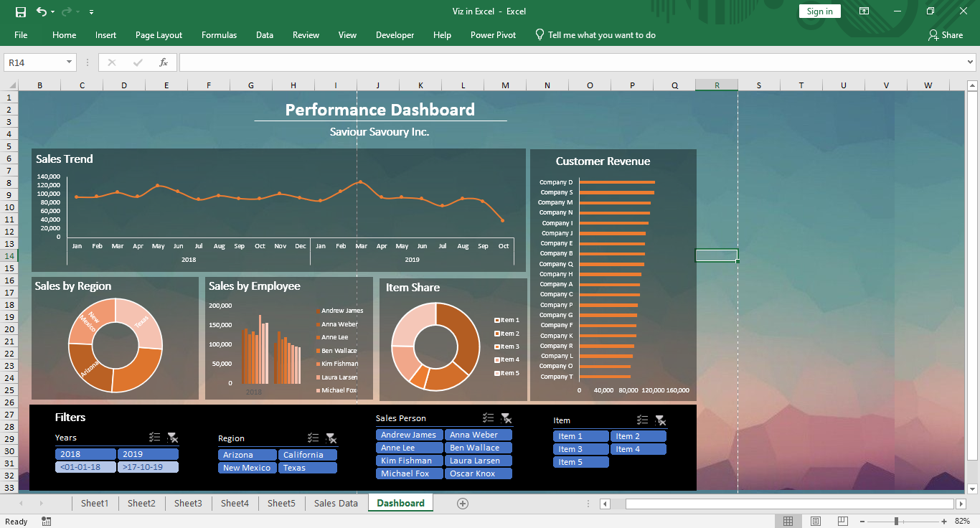Save the workbook via Quick Access Toolbar

pos(21,11)
